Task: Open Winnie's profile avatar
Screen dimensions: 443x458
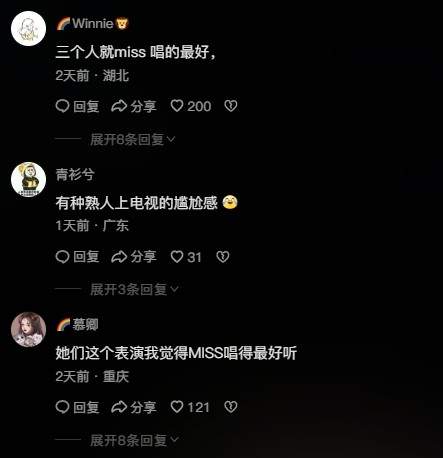Action: click(x=28, y=28)
